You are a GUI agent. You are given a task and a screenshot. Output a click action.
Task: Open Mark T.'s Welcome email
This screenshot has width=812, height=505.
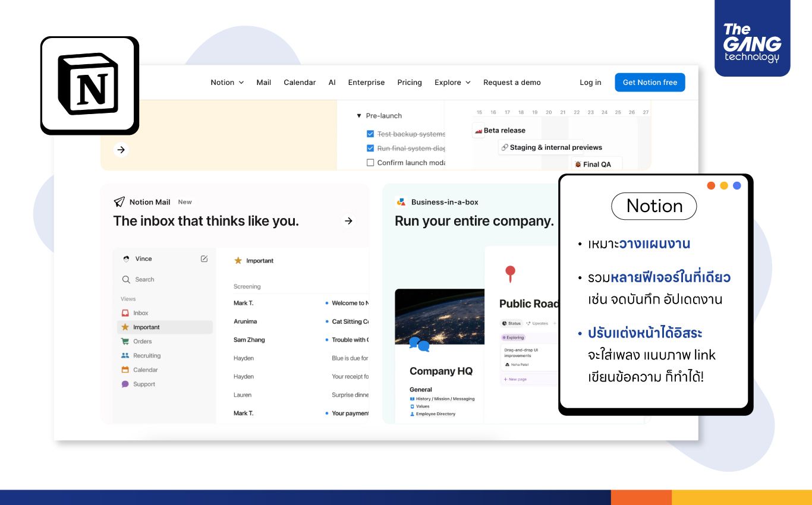301,303
